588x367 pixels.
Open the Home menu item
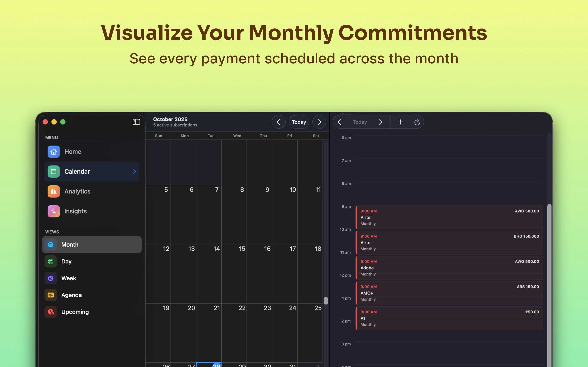[x=73, y=152]
